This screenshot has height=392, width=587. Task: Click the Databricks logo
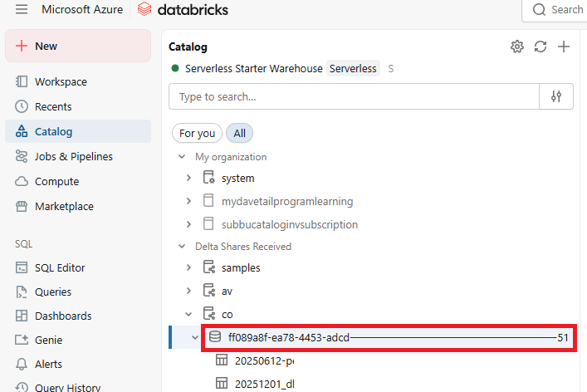click(x=183, y=10)
